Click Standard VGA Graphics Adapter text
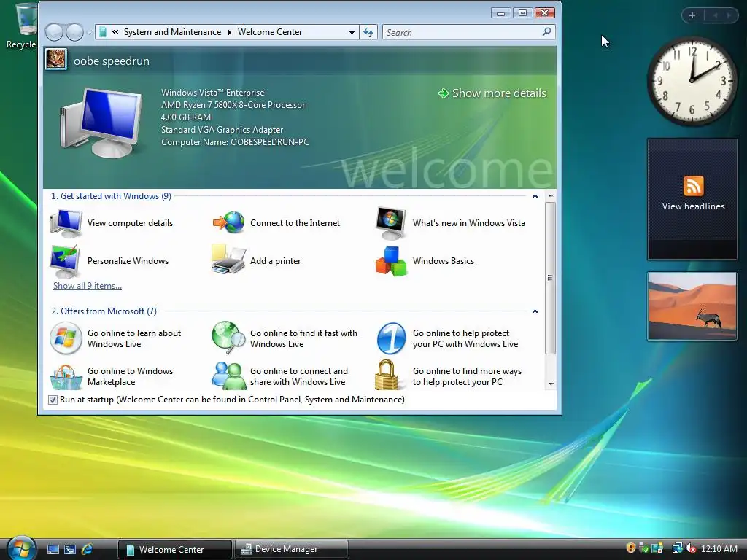Screen dimensions: 747x560 click(x=222, y=130)
